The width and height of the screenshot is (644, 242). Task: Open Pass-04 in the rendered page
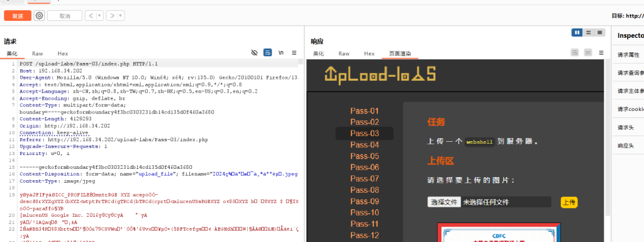point(364,145)
